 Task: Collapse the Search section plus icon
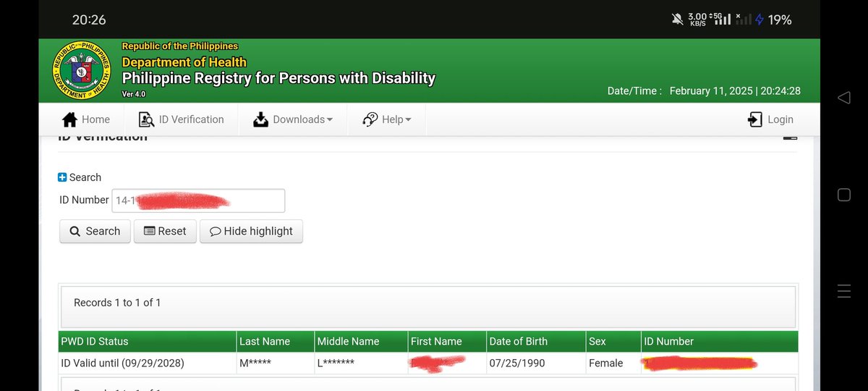pyautogui.click(x=62, y=177)
